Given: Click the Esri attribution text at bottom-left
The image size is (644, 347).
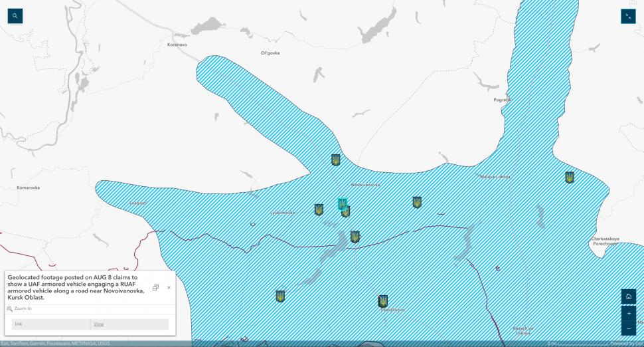Looking at the screenshot, I should pyautogui.click(x=46, y=344).
